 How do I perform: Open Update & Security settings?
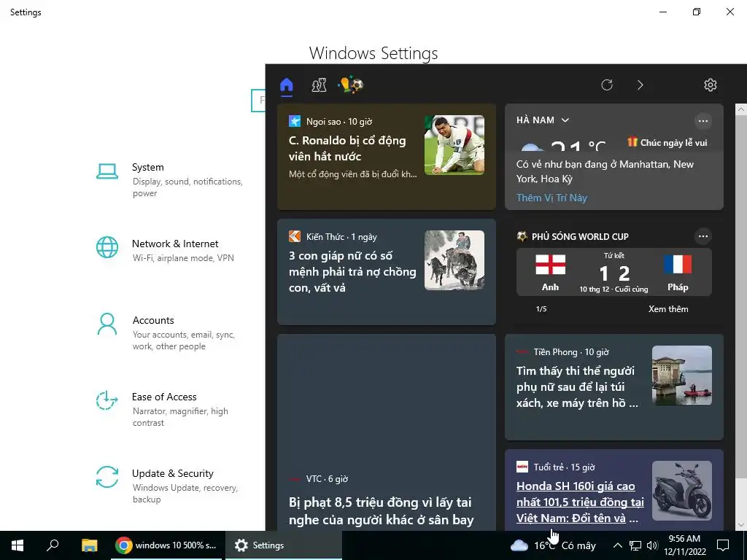point(170,486)
